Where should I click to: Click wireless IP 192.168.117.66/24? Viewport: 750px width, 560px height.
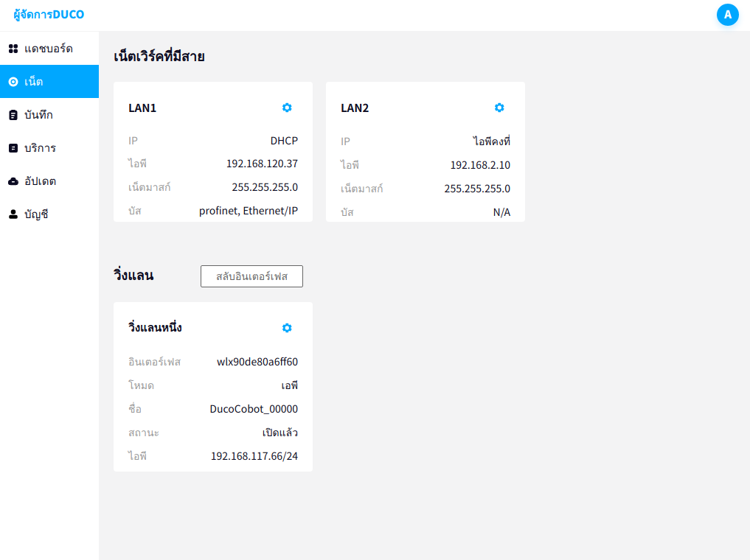point(254,456)
